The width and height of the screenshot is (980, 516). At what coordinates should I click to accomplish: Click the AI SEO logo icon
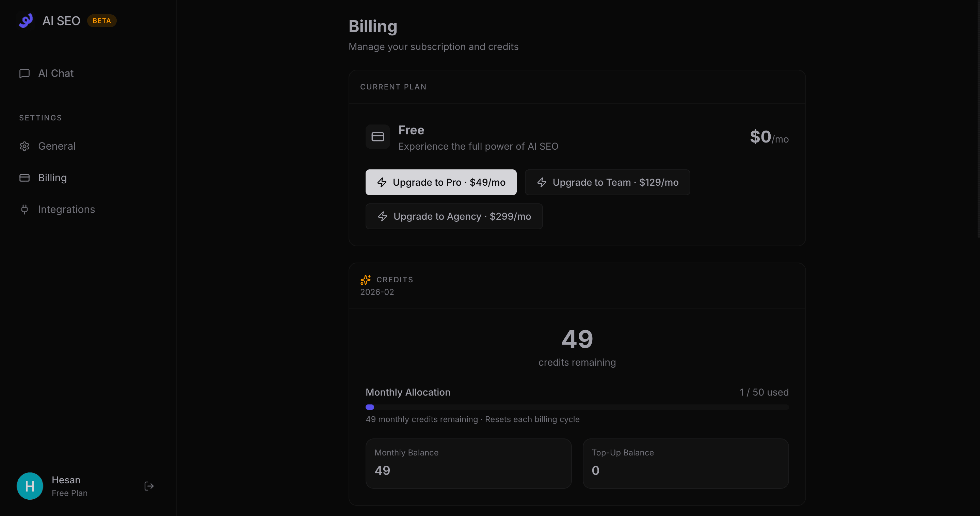click(26, 21)
